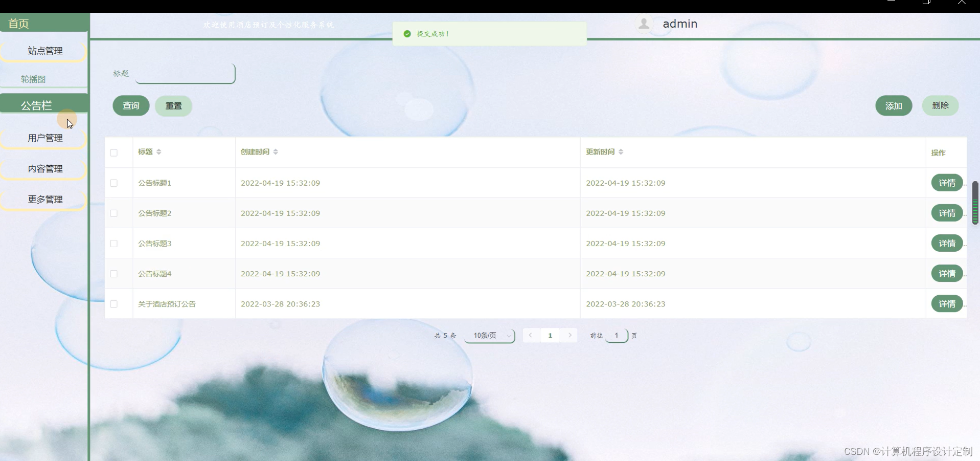980x461 pixels.
Task: Open 详情 for 关于酒店预订公告
Action: 947,304
